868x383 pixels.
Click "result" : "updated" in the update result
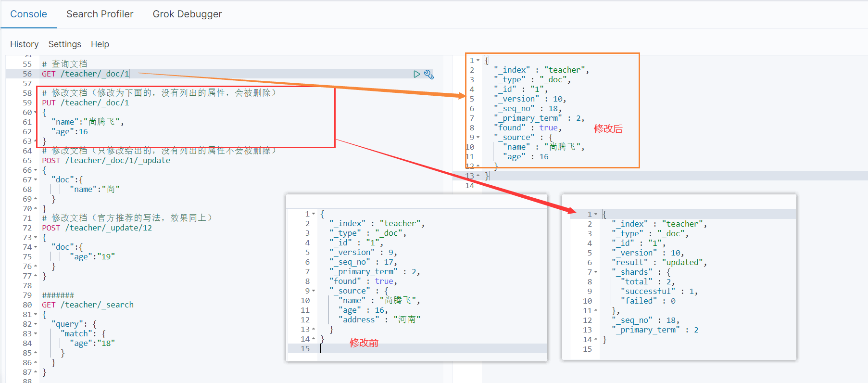click(x=659, y=263)
